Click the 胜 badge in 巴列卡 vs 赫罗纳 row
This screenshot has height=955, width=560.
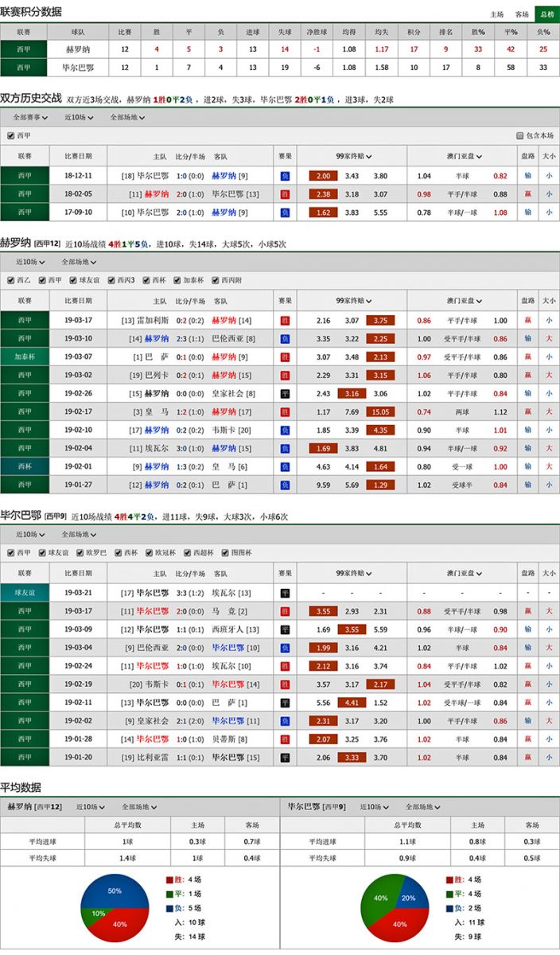pyautogui.click(x=285, y=376)
